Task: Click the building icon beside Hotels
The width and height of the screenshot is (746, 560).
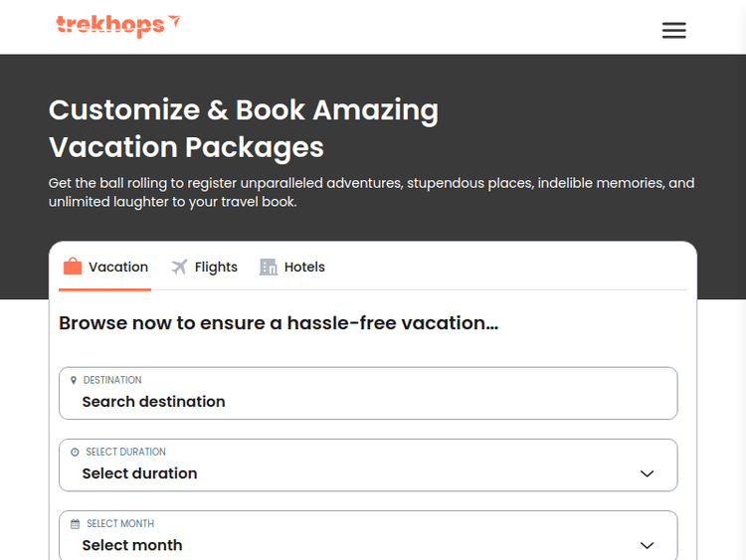Action: pos(269,267)
